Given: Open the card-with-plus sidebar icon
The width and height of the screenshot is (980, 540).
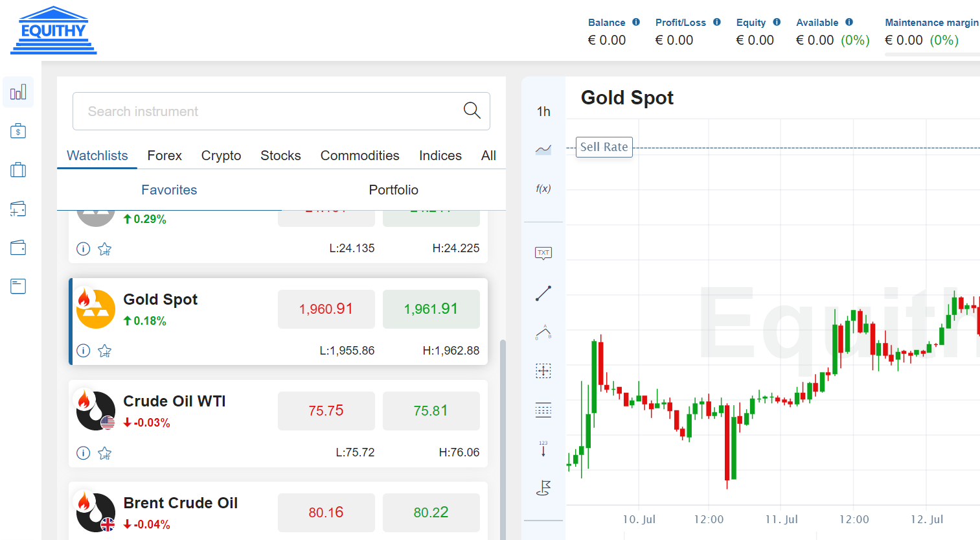Looking at the screenshot, I should coord(18,209).
